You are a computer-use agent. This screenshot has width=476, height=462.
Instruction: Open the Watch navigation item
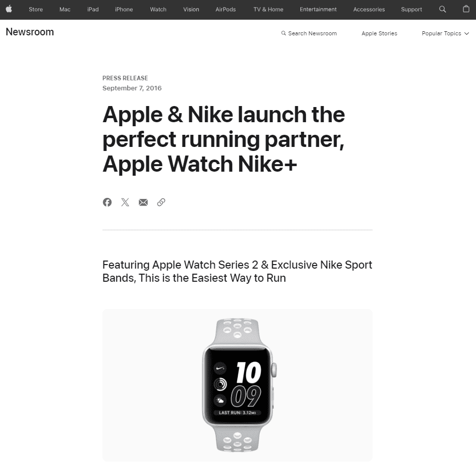158,10
